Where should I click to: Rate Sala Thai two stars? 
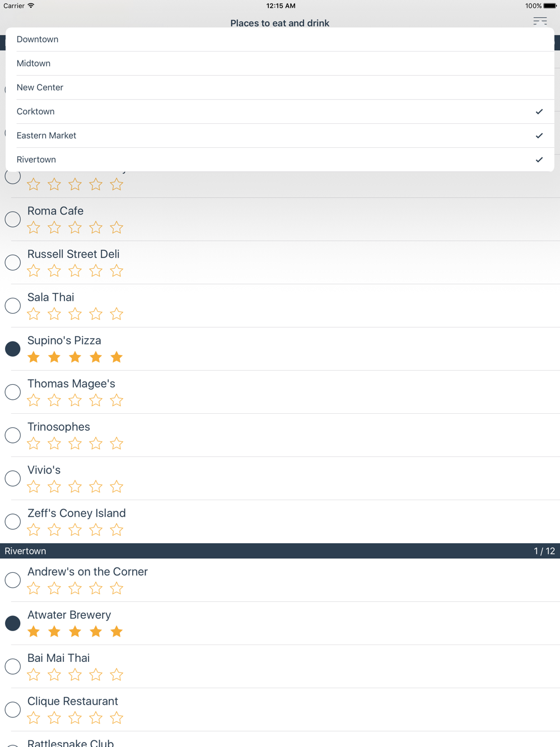tap(54, 314)
